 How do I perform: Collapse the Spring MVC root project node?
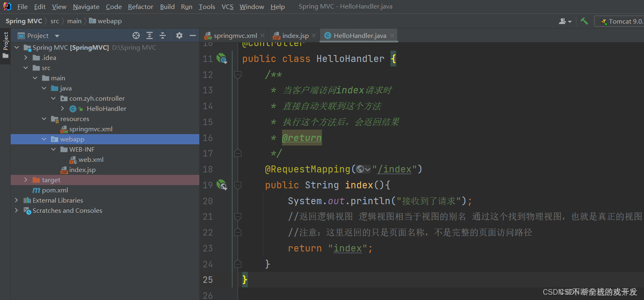(x=17, y=48)
